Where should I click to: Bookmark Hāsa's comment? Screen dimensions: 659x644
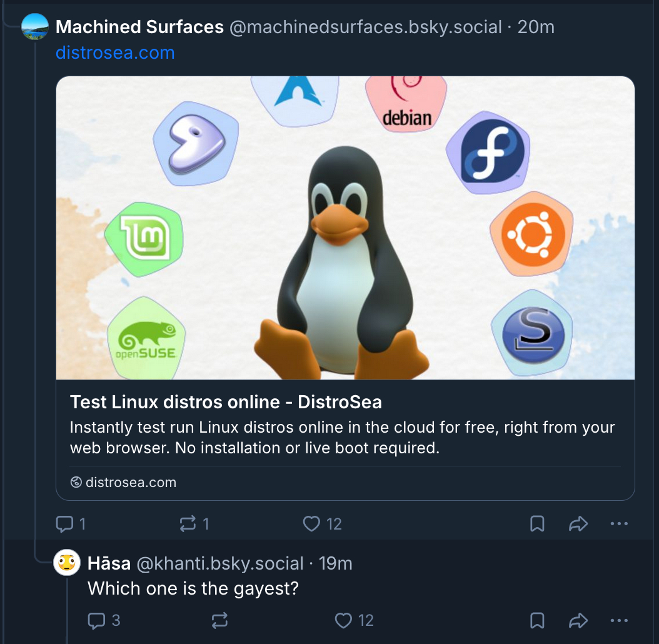537,620
